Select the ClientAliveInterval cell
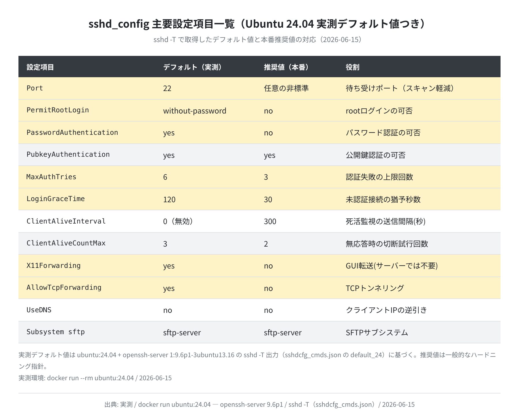519x420 pixels. pos(66,221)
